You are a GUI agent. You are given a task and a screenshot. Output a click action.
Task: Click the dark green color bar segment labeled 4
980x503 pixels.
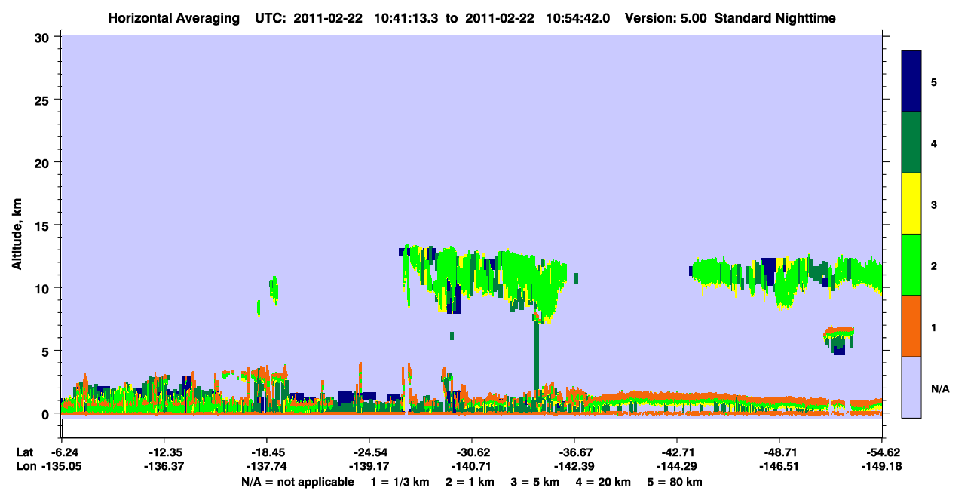click(x=911, y=143)
